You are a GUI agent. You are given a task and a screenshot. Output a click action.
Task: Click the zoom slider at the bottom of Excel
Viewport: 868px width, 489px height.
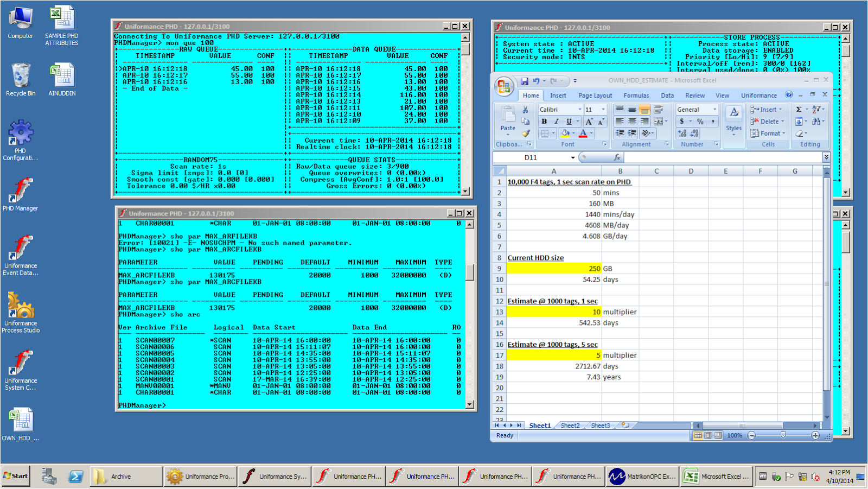(x=783, y=435)
